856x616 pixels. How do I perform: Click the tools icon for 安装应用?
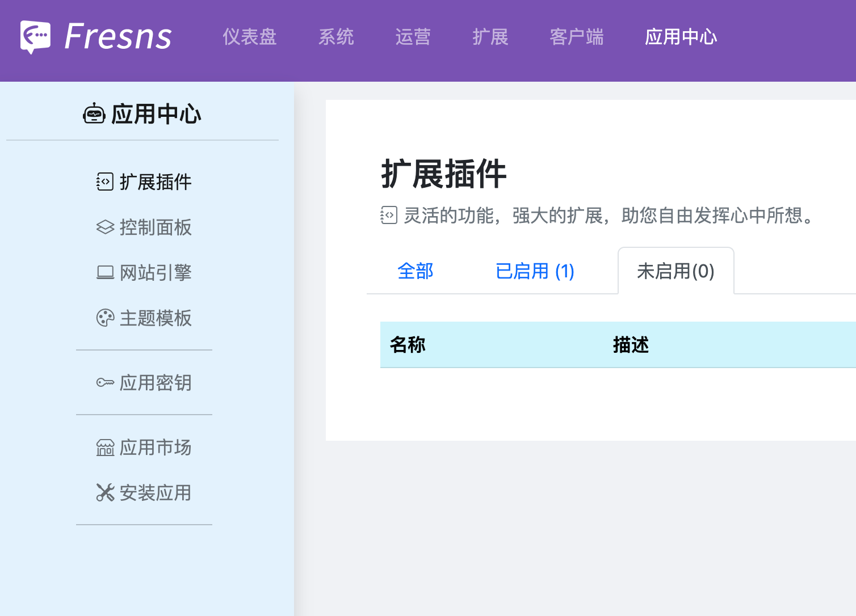coord(105,492)
